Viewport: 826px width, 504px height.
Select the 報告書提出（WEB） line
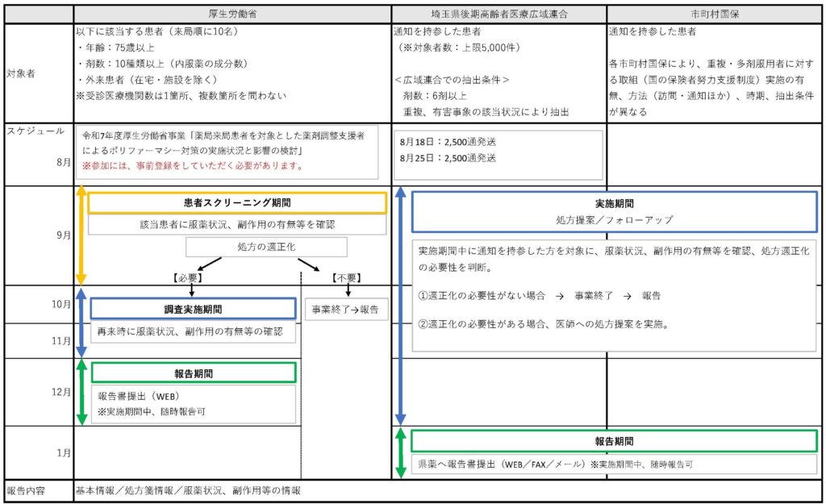[x=139, y=396]
